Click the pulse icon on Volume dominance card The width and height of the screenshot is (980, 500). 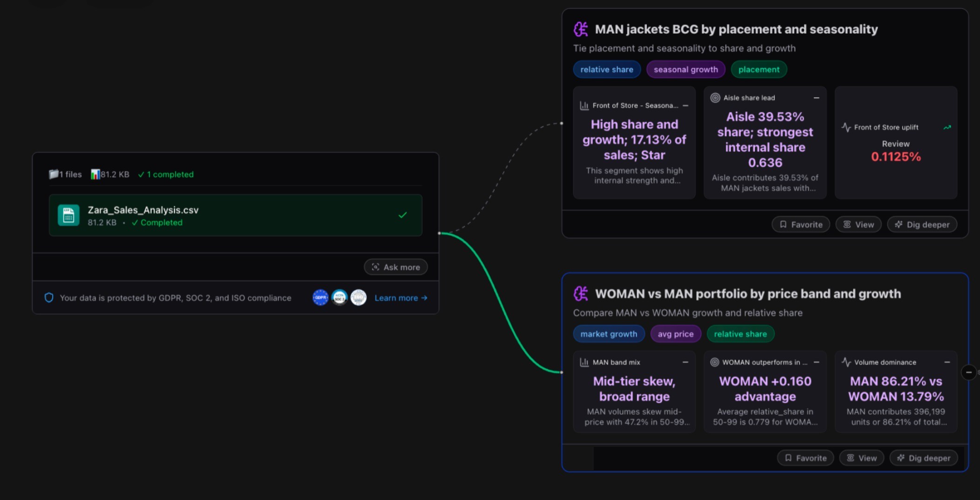[846, 362]
